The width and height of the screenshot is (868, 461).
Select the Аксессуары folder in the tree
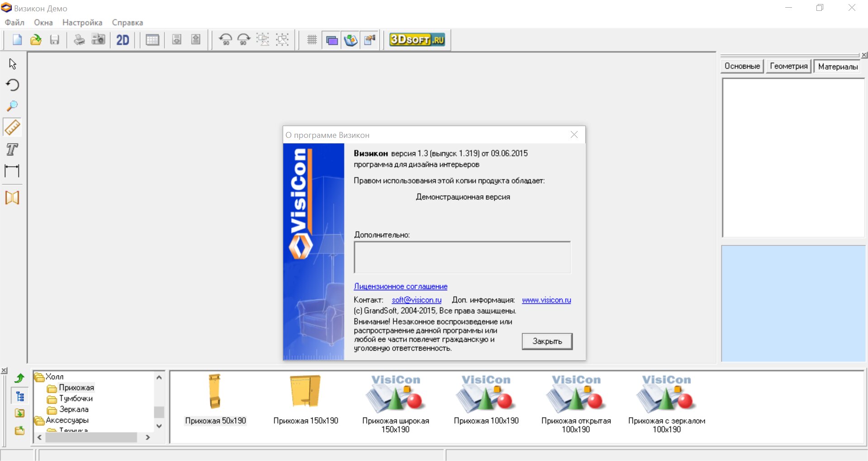(x=67, y=420)
